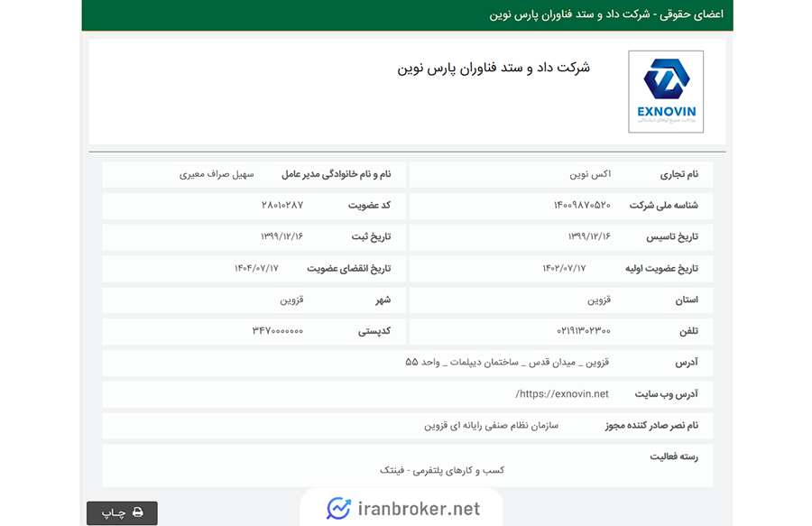
Task: Select postal code ۳۴۷۰۰۰۰۰۰۰
Action: click(278, 331)
